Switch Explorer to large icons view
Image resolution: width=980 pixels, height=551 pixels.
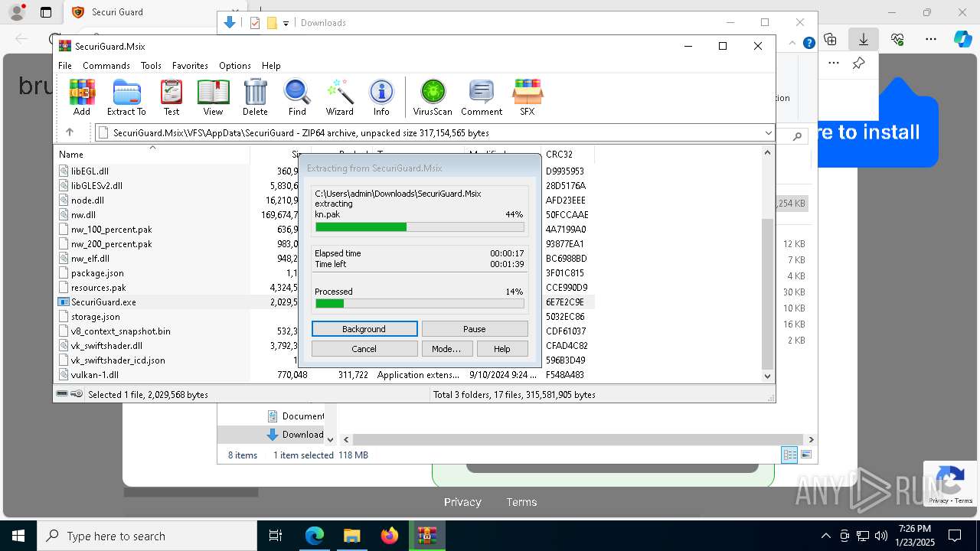coord(806,455)
